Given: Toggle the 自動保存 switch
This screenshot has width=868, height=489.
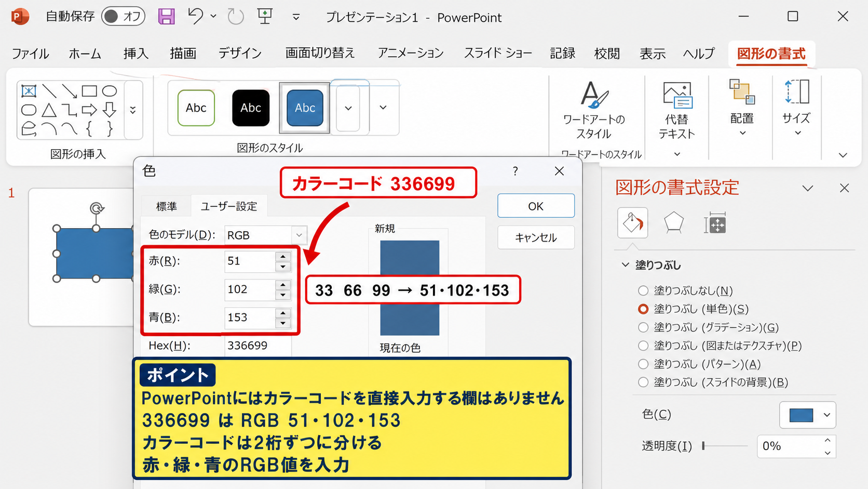Looking at the screenshot, I should (x=123, y=17).
